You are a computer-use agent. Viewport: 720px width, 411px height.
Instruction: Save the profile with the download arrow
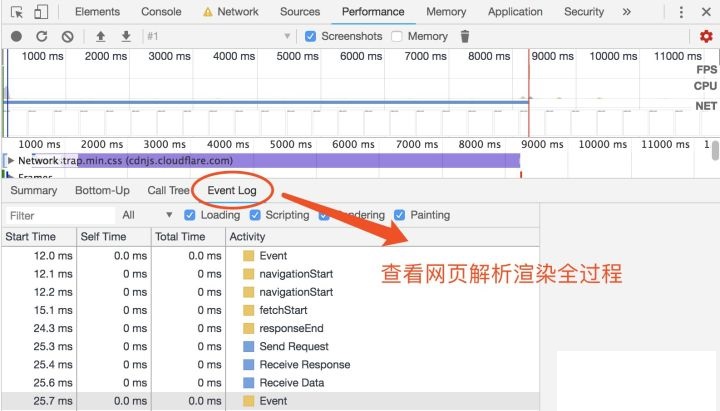pyautogui.click(x=126, y=36)
